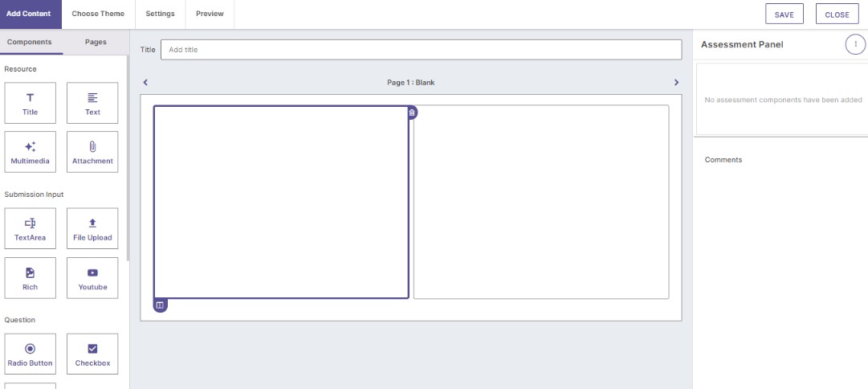This screenshot has height=389, width=868.
Task: Insert the Multimedia component
Action: 30,152
